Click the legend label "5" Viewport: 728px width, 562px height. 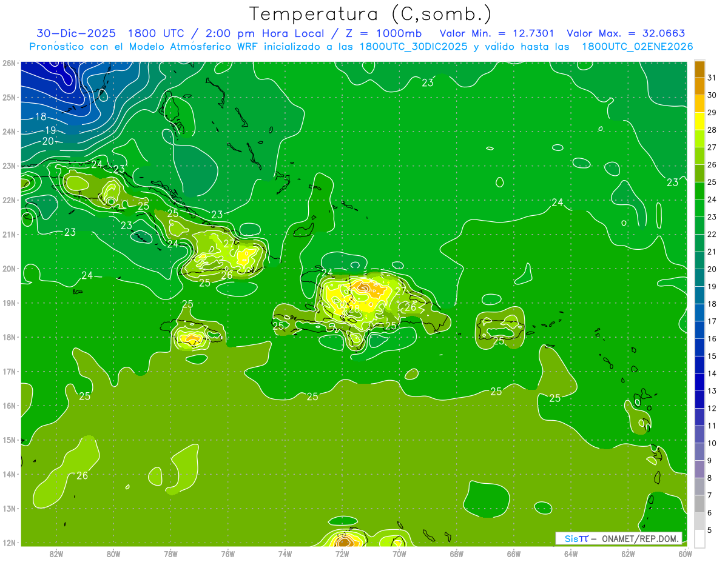(710, 530)
